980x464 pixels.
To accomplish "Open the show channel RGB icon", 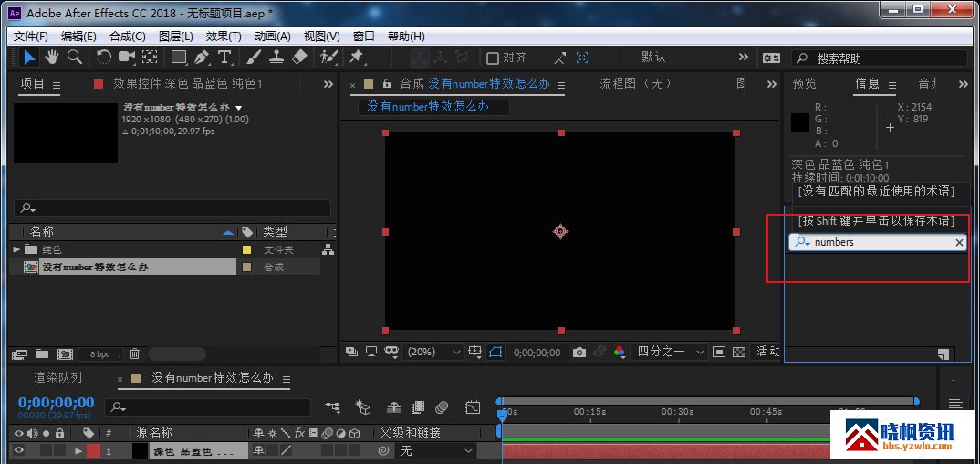I will click(x=620, y=352).
